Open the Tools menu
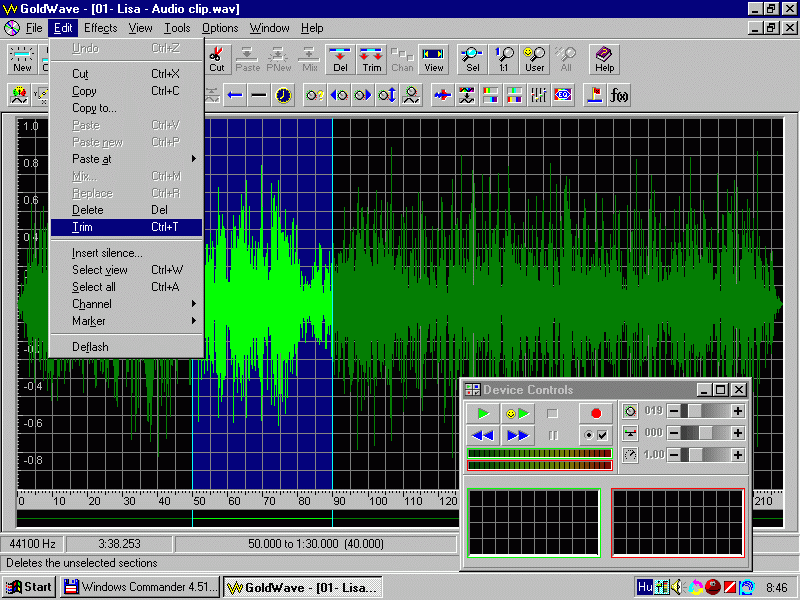Screen dimensions: 800x600 pos(177,28)
